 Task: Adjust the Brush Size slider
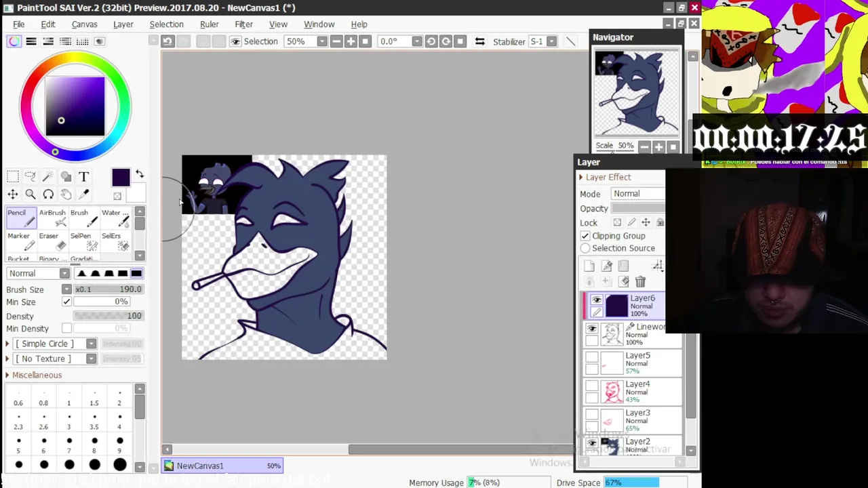[x=108, y=289]
